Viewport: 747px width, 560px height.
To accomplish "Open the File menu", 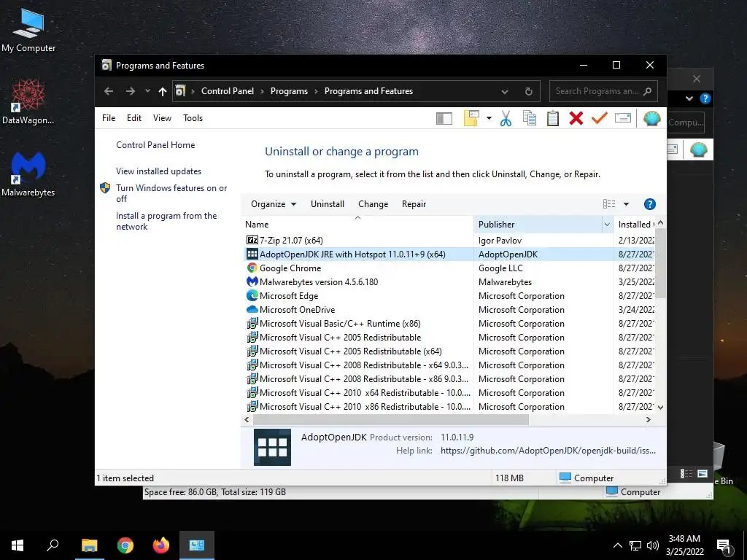I will (x=109, y=118).
